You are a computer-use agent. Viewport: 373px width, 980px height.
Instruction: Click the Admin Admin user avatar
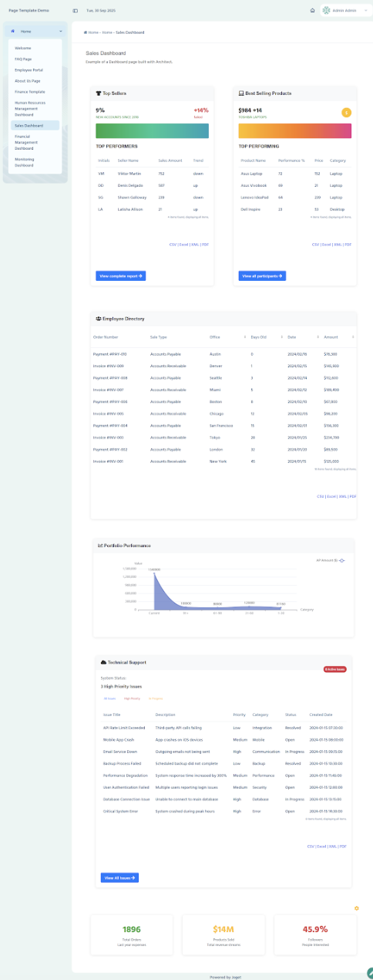(326, 11)
